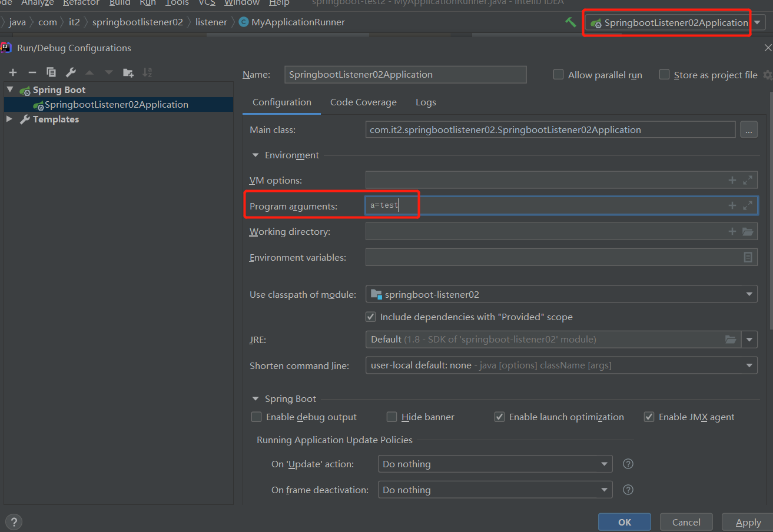Switch to the Configuration tab
773x532 pixels.
pyautogui.click(x=282, y=102)
